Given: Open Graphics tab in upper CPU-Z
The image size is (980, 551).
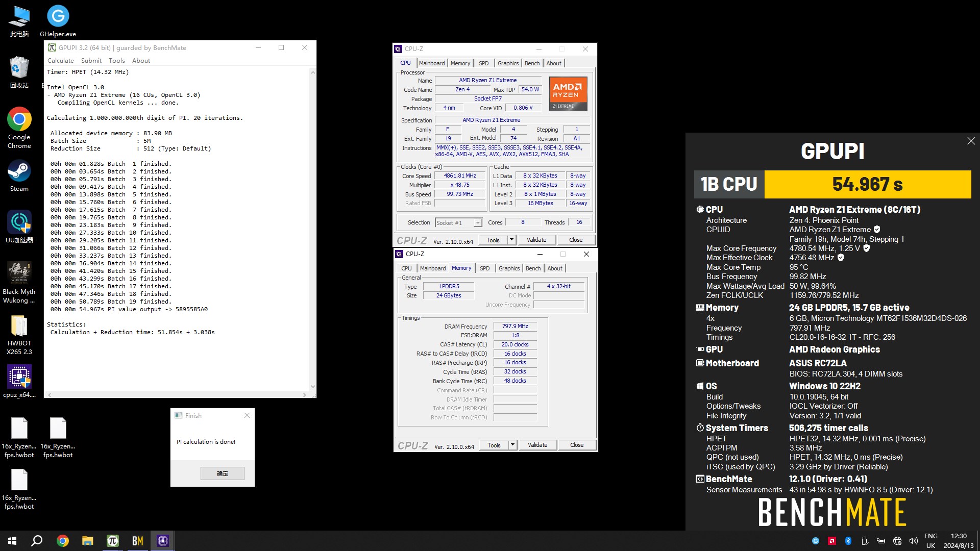Looking at the screenshot, I should click(508, 63).
